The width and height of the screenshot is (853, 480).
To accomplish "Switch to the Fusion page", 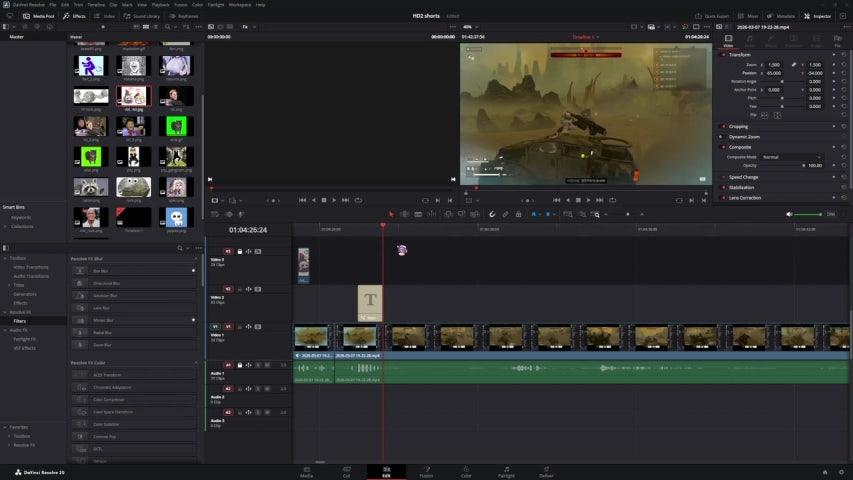I will point(426,471).
